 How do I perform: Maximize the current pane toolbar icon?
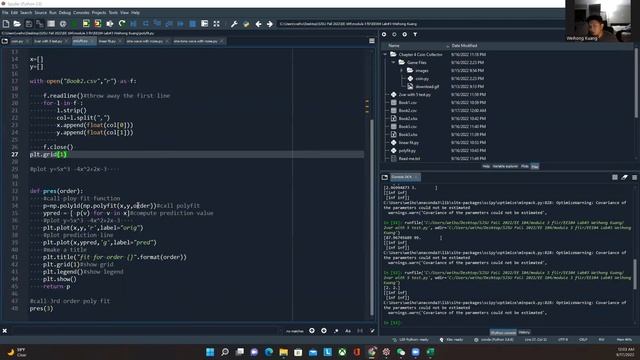pos(216,24)
